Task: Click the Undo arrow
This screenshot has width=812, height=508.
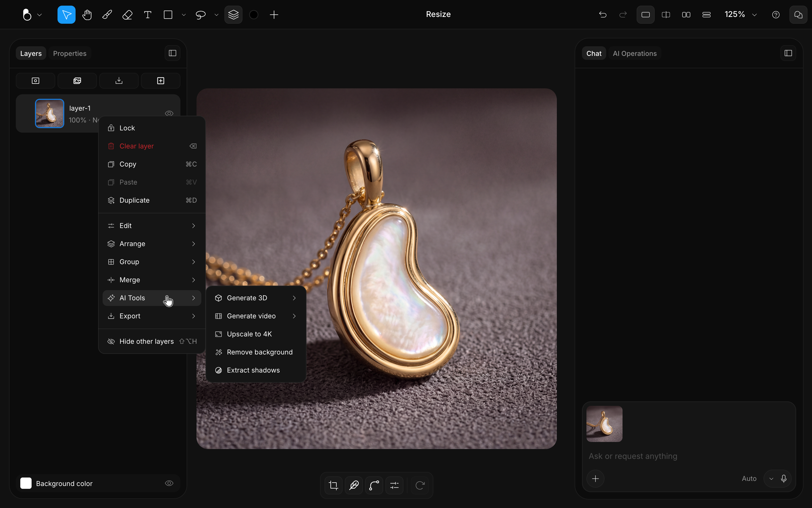Action: click(603, 15)
